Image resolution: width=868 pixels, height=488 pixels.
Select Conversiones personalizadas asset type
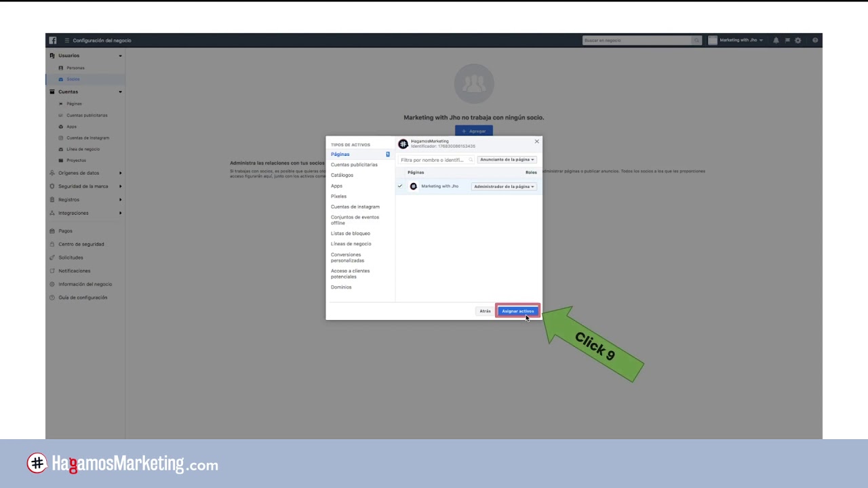click(347, 258)
